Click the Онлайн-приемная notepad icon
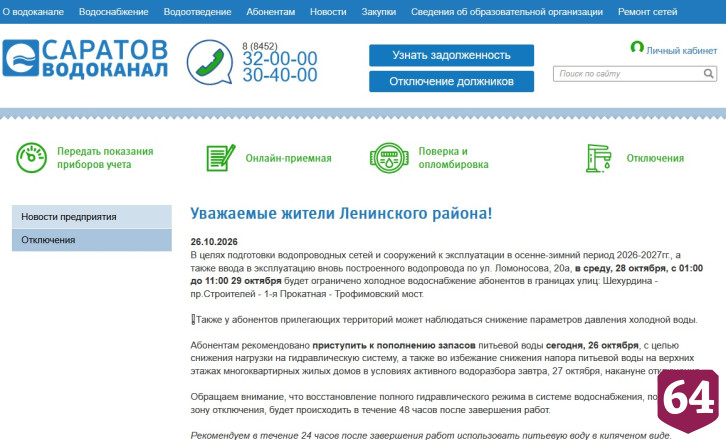This screenshot has height=440, width=726. click(220, 158)
